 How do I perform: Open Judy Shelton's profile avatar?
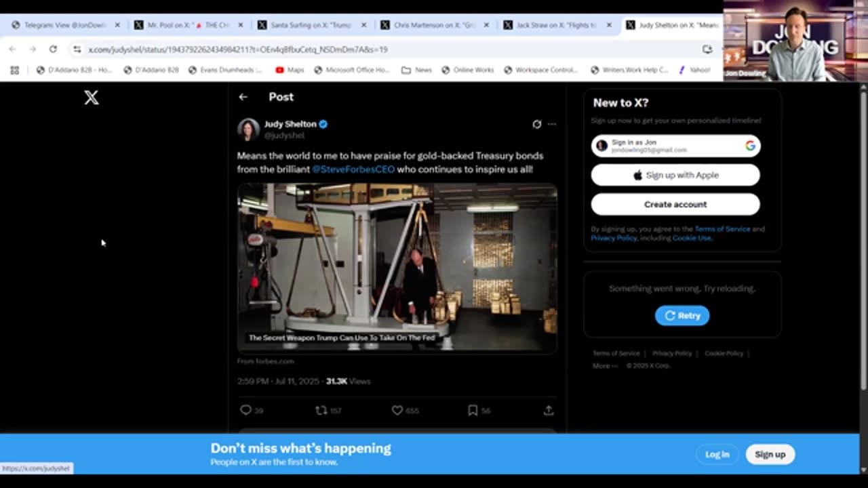click(248, 129)
